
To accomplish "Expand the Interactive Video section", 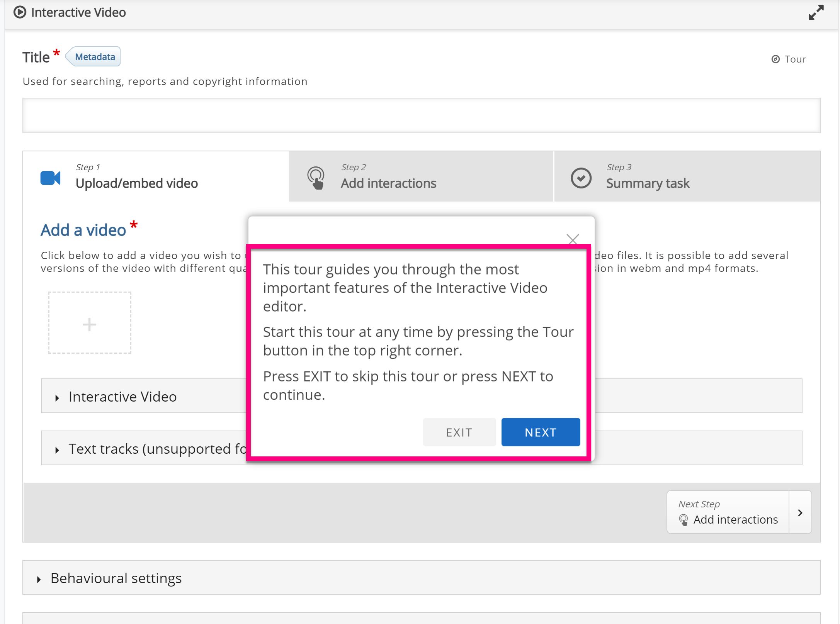I will click(x=122, y=397).
